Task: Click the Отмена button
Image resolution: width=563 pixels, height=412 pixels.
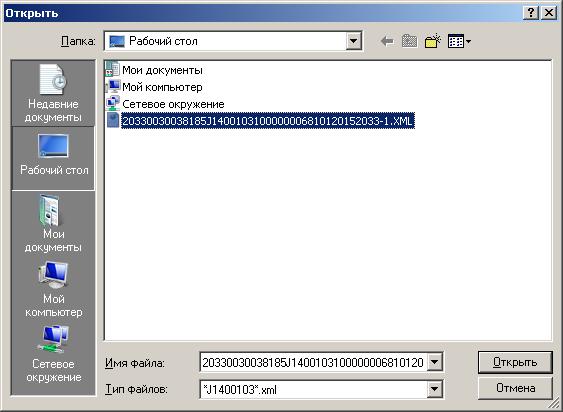Action: point(515,388)
